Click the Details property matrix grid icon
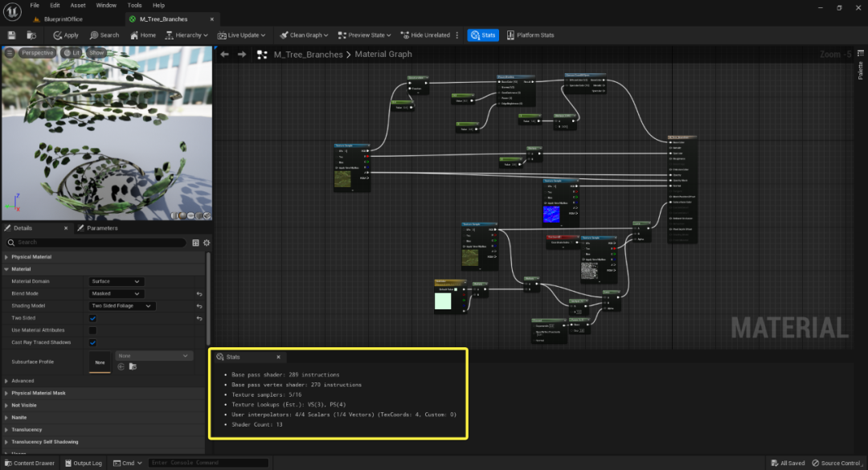Viewport: 868px width, 470px height. pos(195,243)
